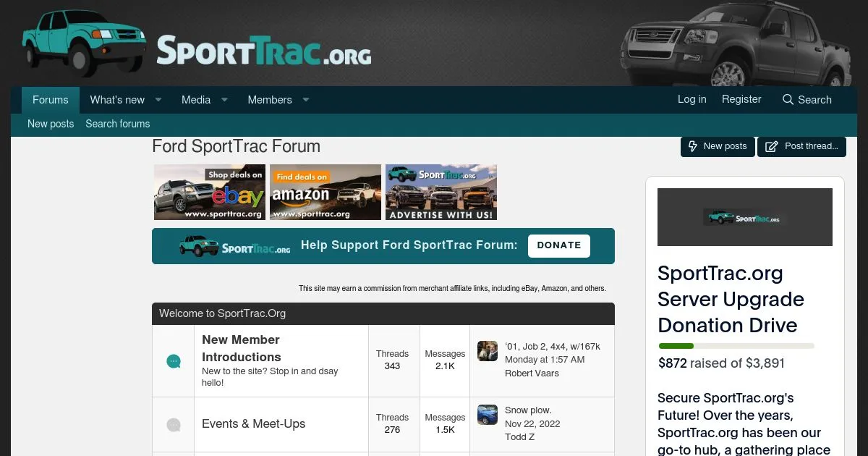The width and height of the screenshot is (868, 456).
Task: Expand the Members dropdown arrow
Action: click(305, 100)
